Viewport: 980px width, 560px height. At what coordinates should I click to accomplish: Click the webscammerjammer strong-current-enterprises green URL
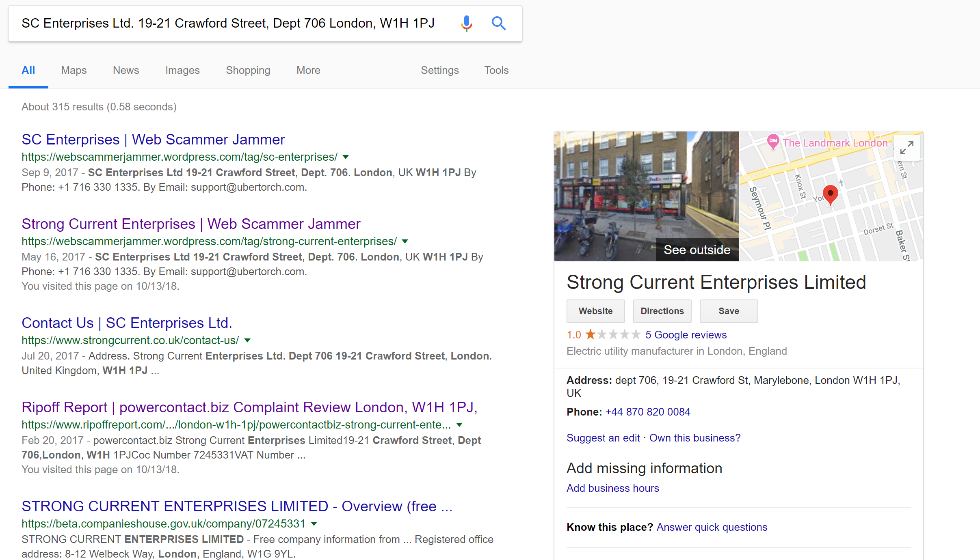point(209,241)
